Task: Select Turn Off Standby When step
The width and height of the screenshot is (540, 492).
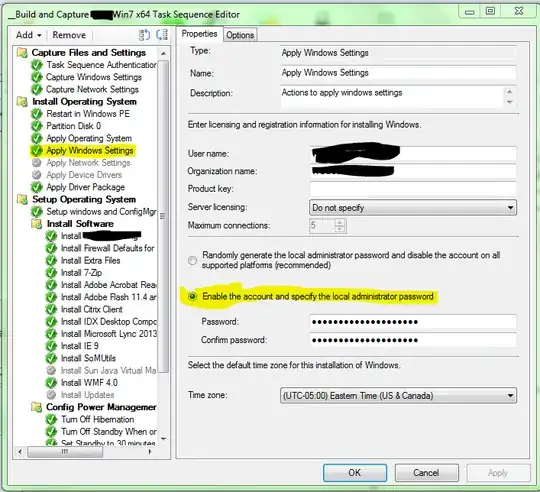Action: (108, 432)
